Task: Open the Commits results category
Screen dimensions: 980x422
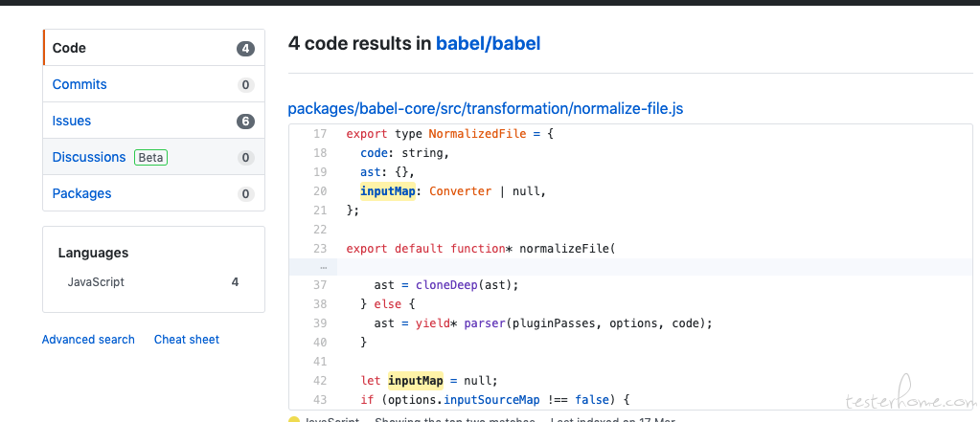Action: pos(153,84)
